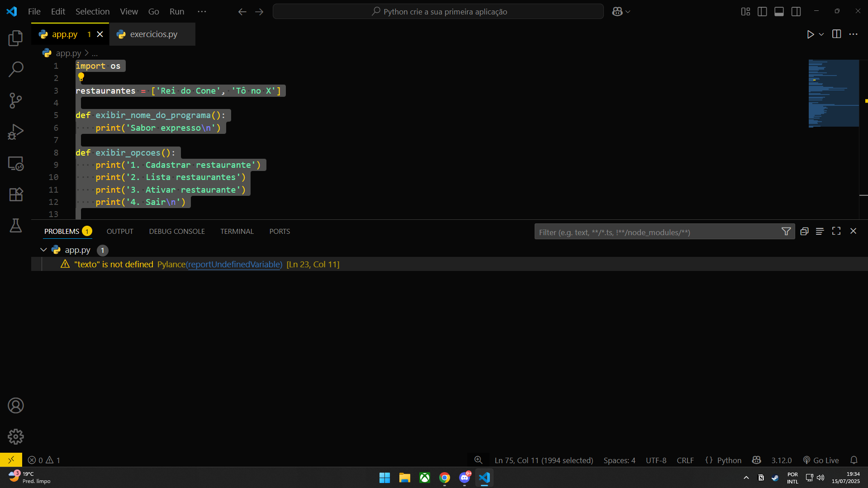Collapse the app.py problems group
The width and height of the screenshot is (868, 488).
[x=43, y=250]
